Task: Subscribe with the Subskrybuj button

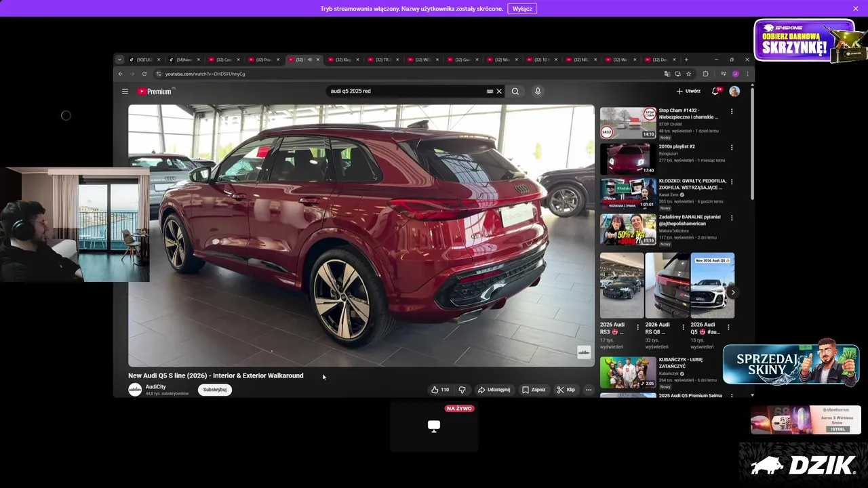Action: [215, 390]
